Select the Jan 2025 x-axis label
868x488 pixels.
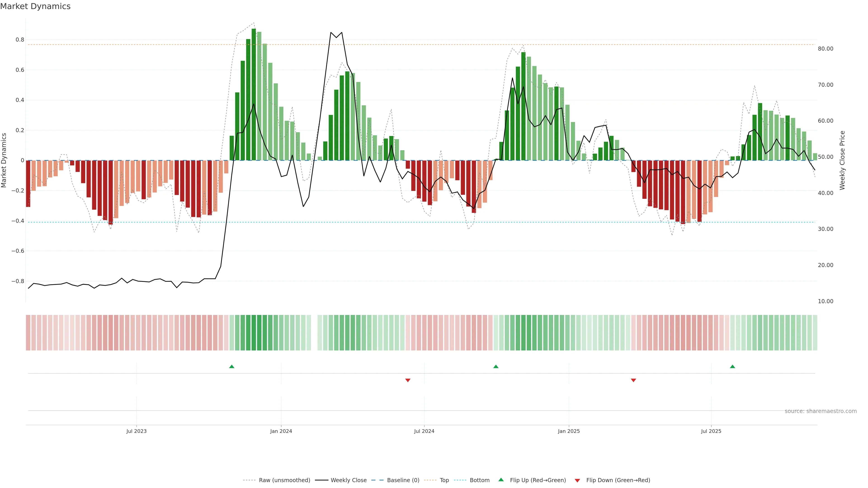coord(569,431)
